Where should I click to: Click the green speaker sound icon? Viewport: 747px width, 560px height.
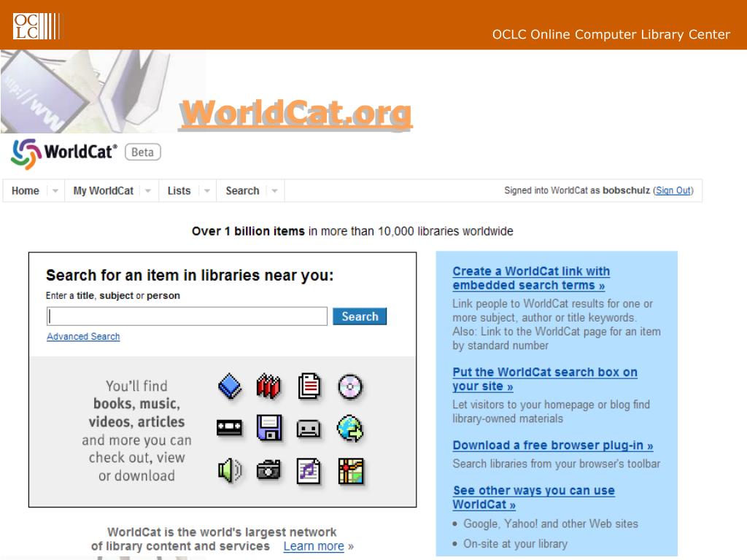[230, 470]
